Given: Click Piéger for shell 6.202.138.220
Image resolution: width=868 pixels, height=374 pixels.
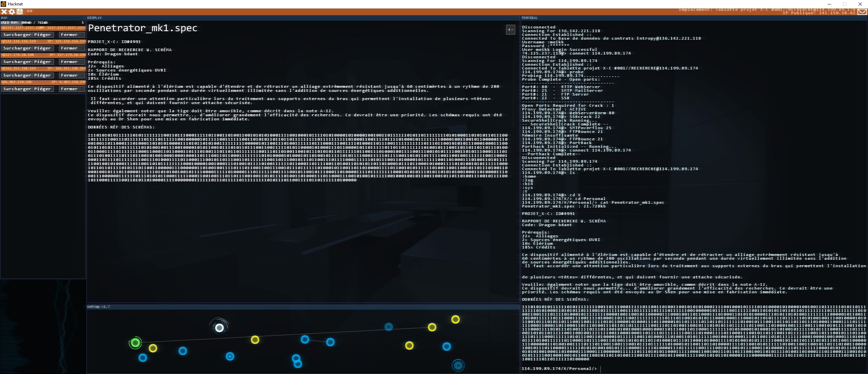Looking at the screenshot, I should (42, 89).
